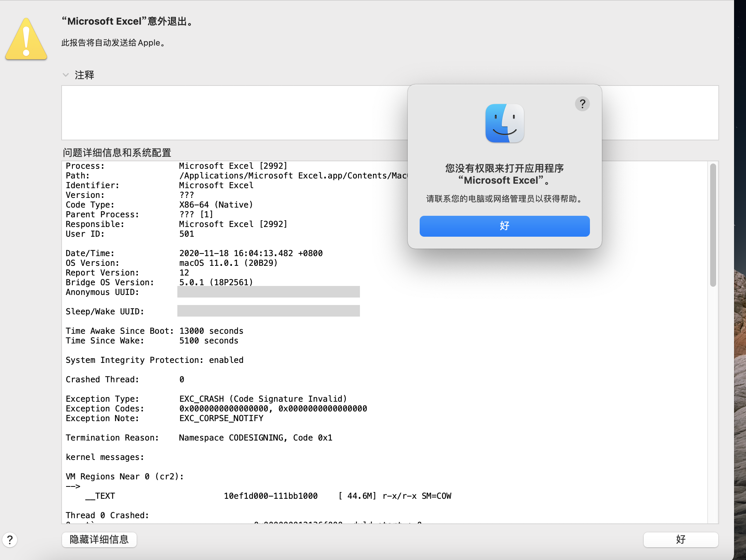Click the details pane scrollbar thumb
Viewport: 746px width, 560px height.
click(713, 225)
